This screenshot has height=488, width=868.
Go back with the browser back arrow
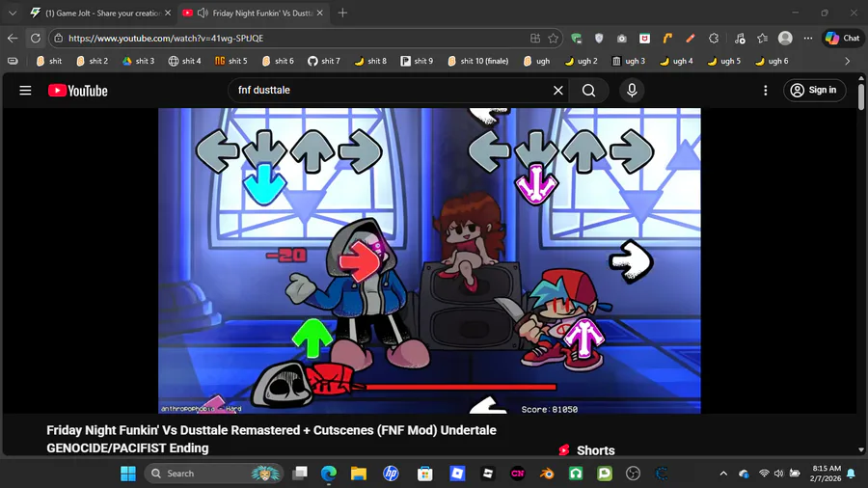[13, 39]
